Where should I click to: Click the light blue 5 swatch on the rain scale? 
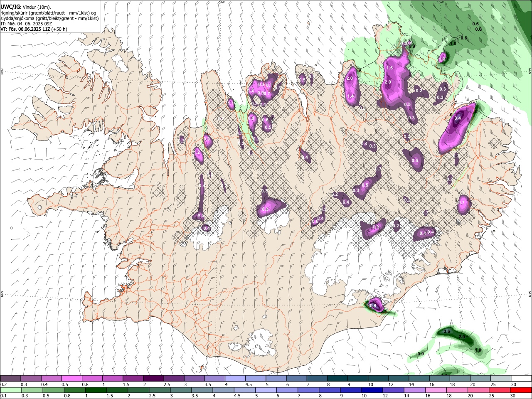[x=266, y=390]
